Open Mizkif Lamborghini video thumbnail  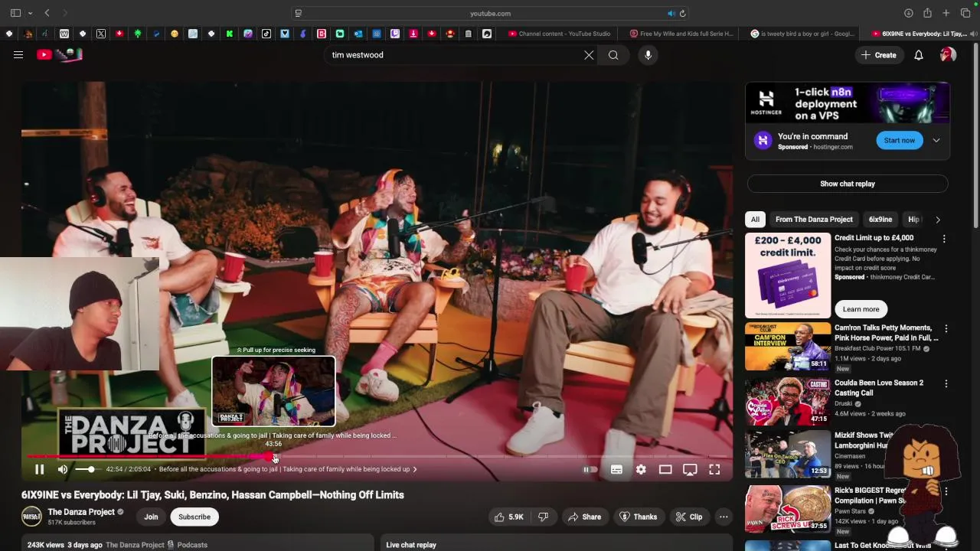788,453
